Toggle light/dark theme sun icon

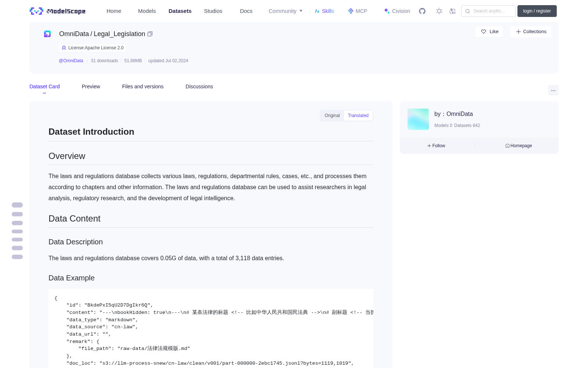point(439,11)
